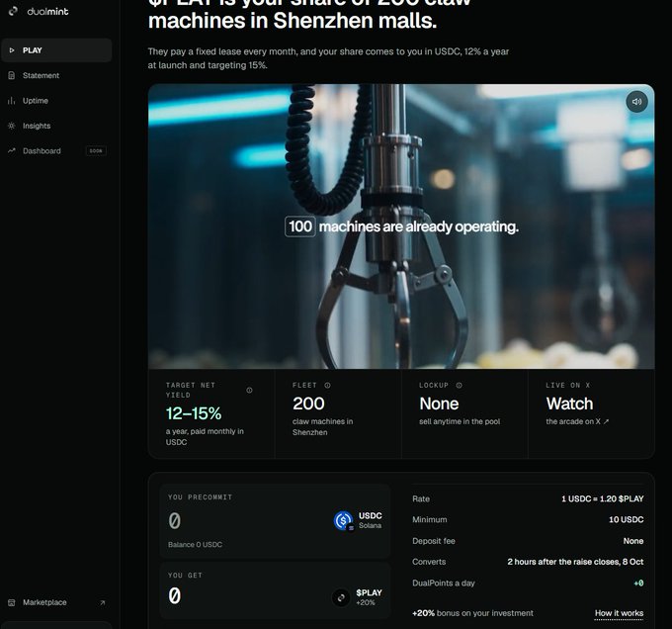This screenshot has height=629, width=672.
Task: Select the Dashboard sidebar entry
Action: [56, 151]
